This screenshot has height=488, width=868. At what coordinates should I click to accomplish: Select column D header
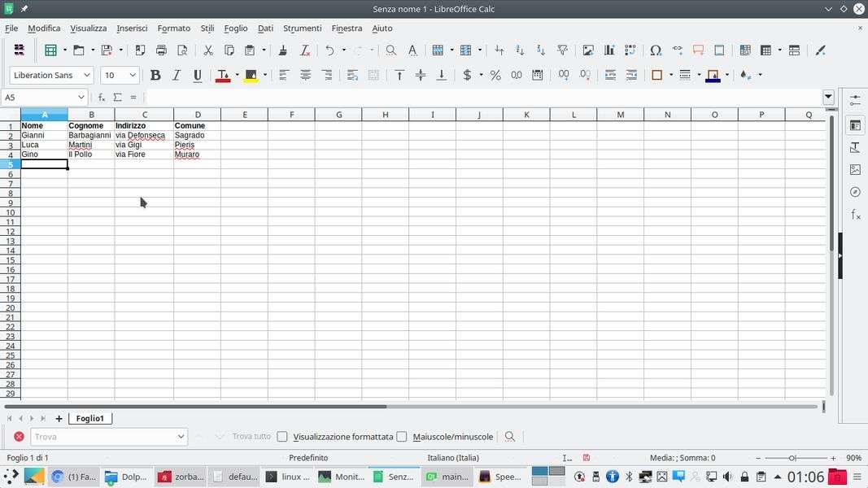(197, 115)
